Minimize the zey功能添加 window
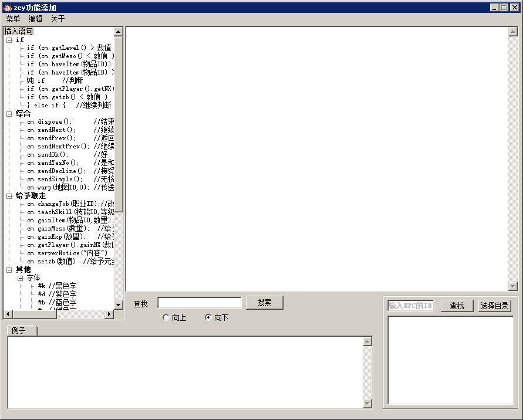 (x=495, y=8)
